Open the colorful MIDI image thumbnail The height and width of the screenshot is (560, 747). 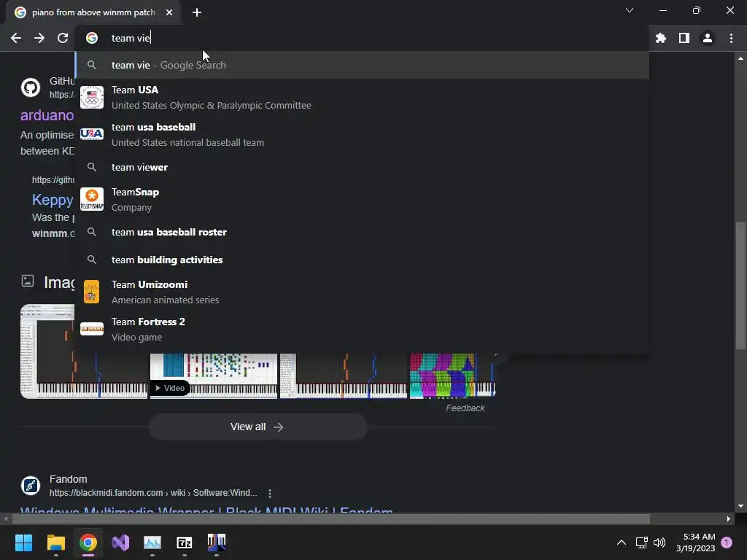click(452, 376)
